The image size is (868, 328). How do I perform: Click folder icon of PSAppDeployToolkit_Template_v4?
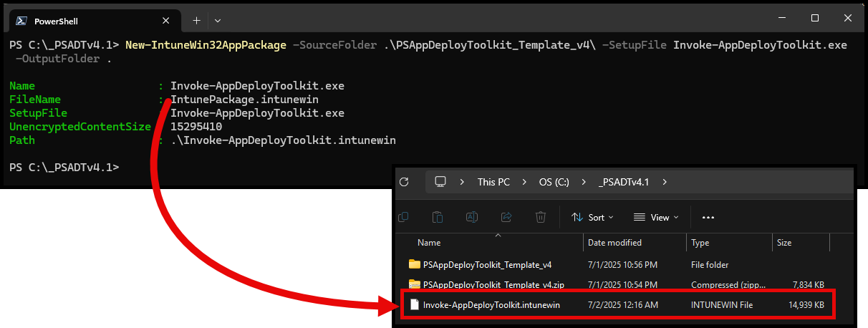(414, 264)
